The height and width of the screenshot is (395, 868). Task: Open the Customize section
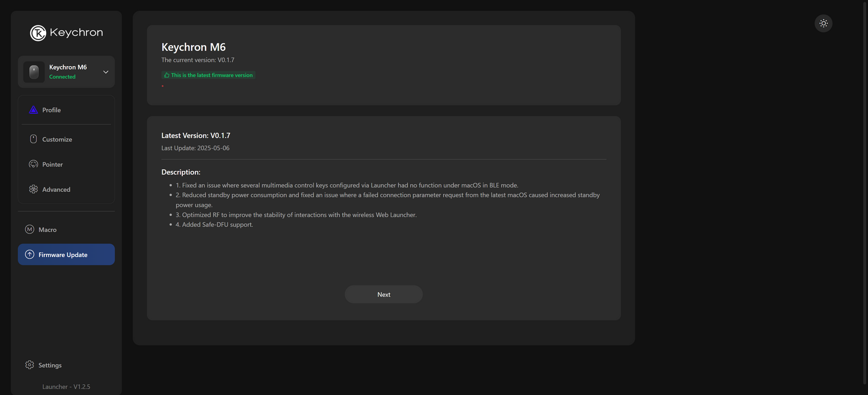(x=66, y=139)
